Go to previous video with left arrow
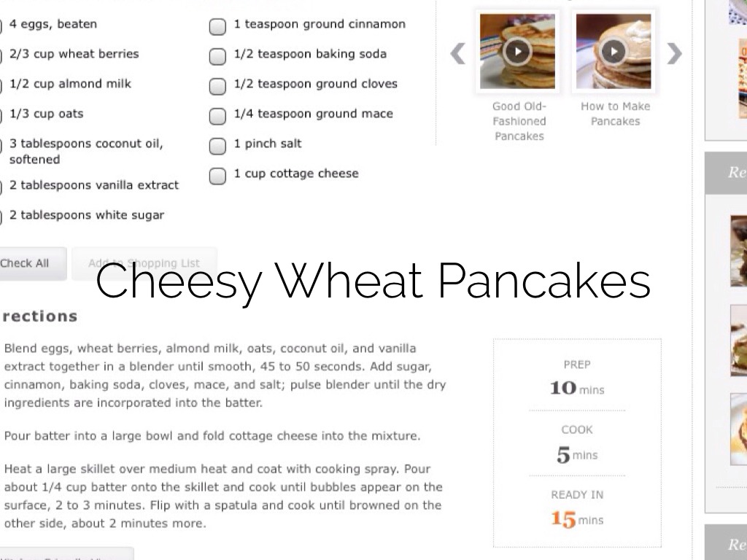Viewport: 747px width, 560px height. pyautogui.click(x=457, y=53)
